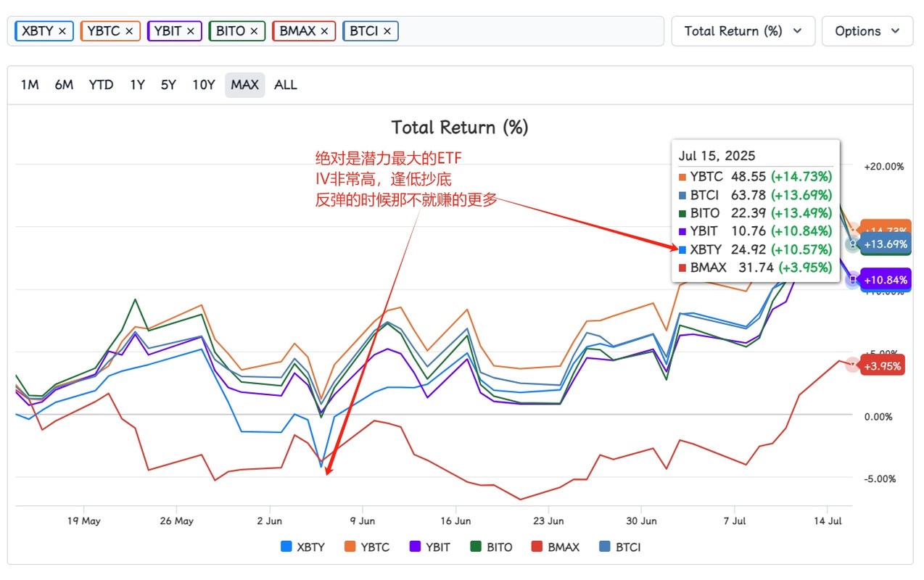
Task: Click the 30 Jun axis label
Action: (641, 521)
